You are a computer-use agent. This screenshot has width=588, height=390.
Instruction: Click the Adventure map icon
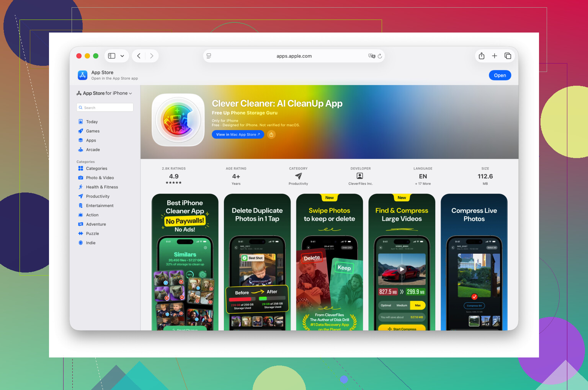coord(81,224)
